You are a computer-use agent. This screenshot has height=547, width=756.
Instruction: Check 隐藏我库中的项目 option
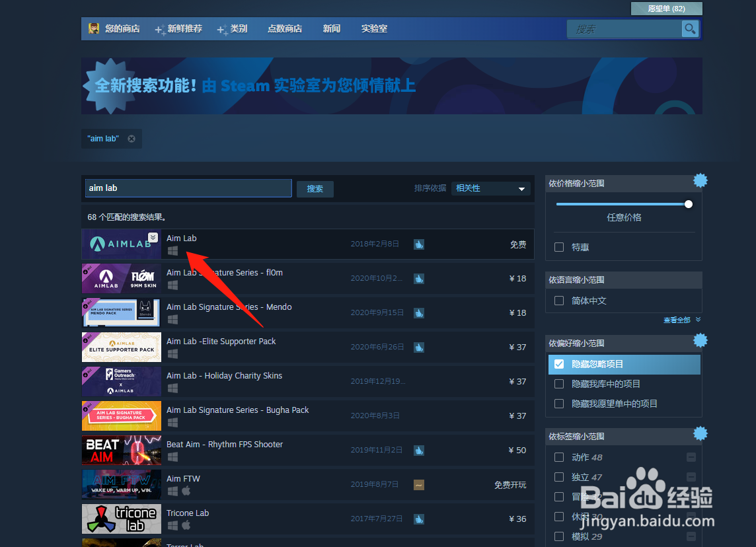559,384
